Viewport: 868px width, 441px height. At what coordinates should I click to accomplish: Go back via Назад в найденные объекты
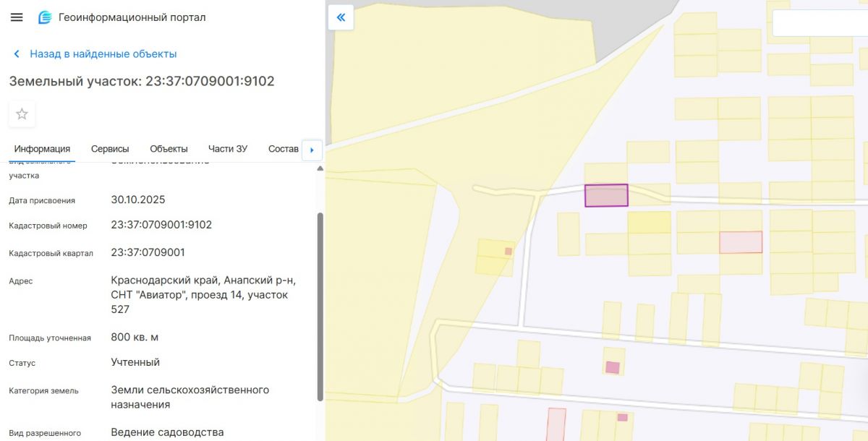click(x=103, y=54)
